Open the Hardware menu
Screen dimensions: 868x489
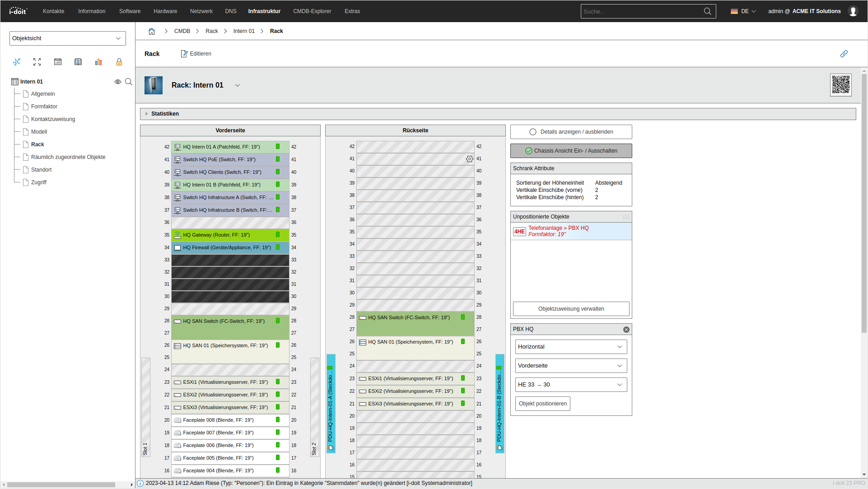165,11
